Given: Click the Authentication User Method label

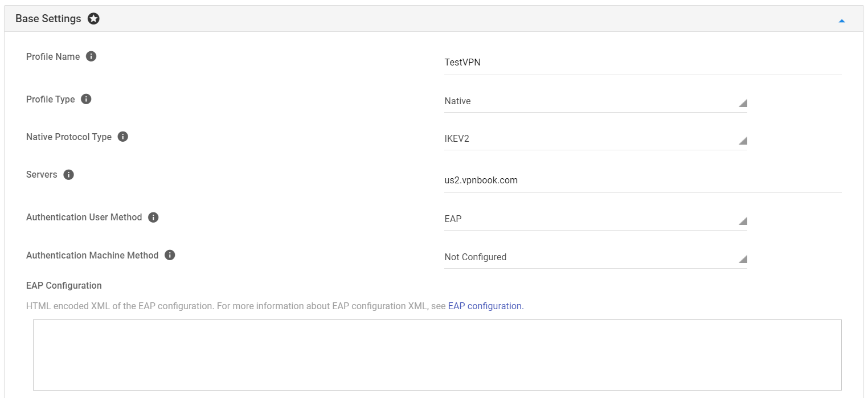Looking at the screenshot, I should point(84,218).
